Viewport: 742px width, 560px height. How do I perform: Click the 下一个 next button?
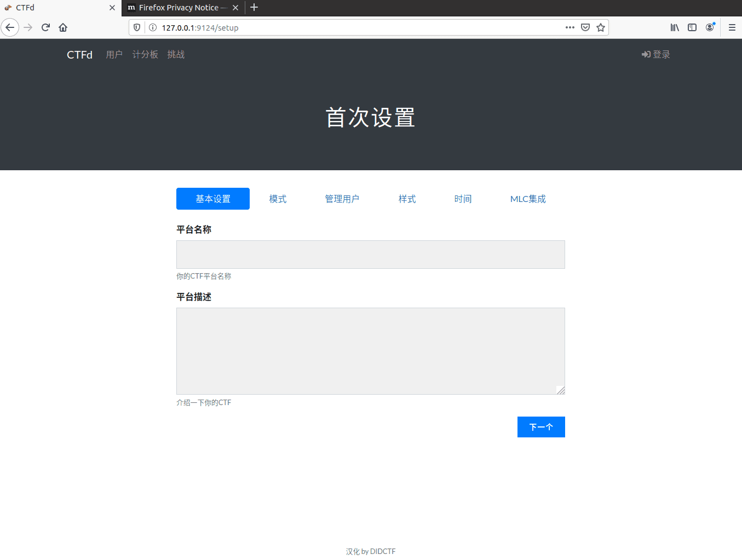[x=541, y=427]
